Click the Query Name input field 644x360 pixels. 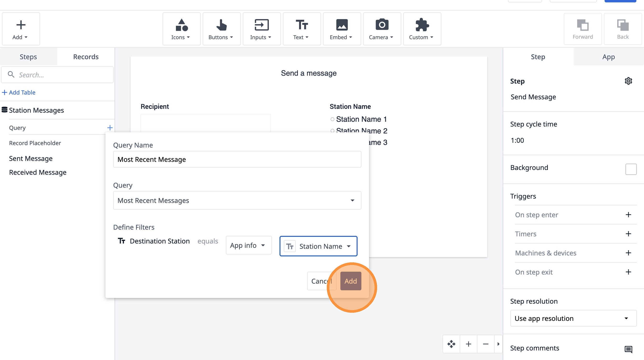237,159
